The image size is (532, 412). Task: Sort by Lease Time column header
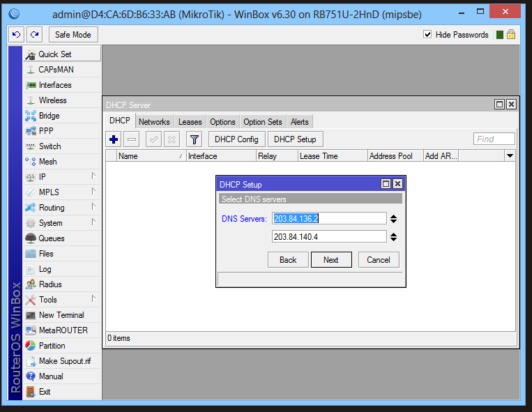tap(333, 156)
